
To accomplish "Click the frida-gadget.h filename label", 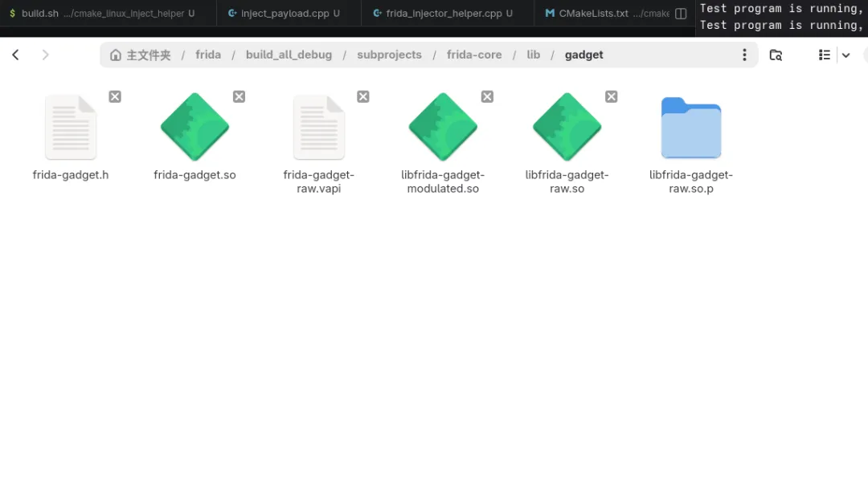I will click(x=70, y=175).
